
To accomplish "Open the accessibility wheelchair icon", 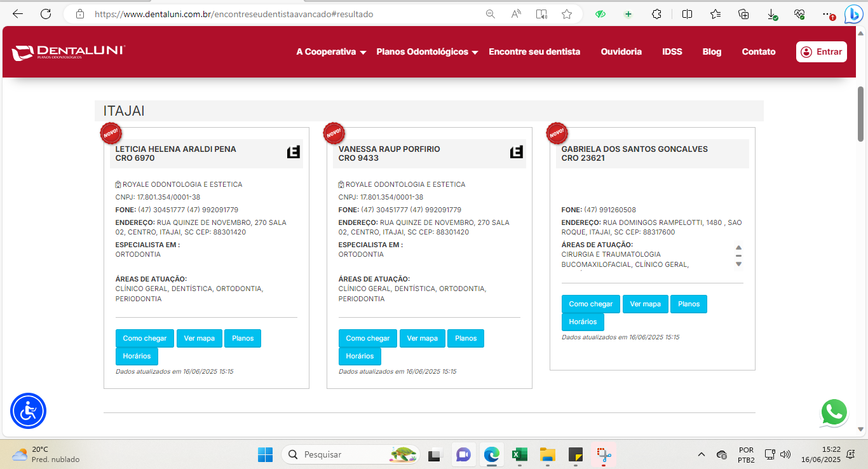I will (x=28, y=411).
